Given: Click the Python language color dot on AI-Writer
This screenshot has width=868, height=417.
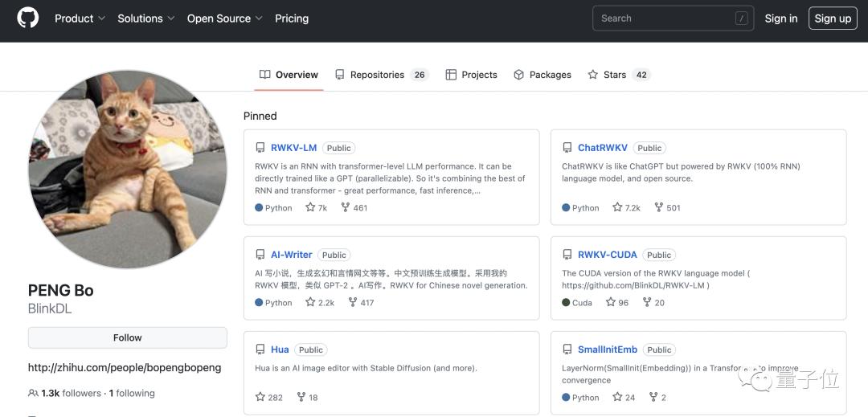Looking at the screenshot, I should [259, 303].
